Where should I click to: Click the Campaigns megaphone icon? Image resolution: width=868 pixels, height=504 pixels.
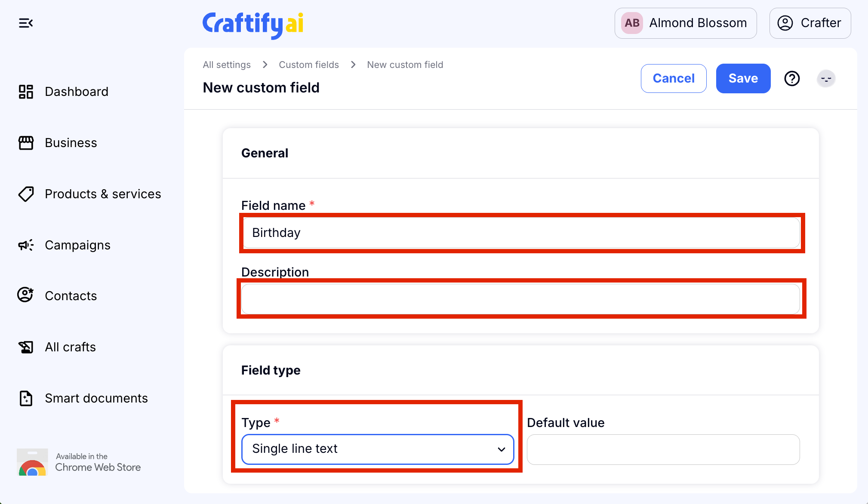26,245
